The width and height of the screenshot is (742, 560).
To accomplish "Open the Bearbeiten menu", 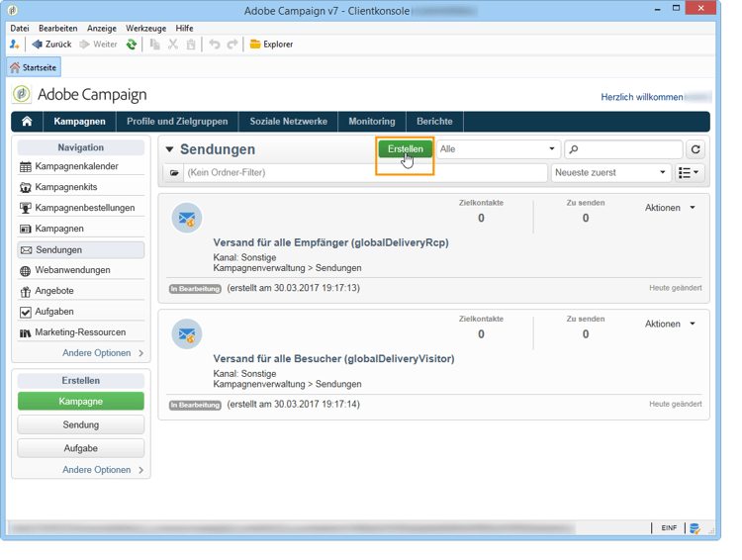I will pyautogui.click(x=57, y=28).
